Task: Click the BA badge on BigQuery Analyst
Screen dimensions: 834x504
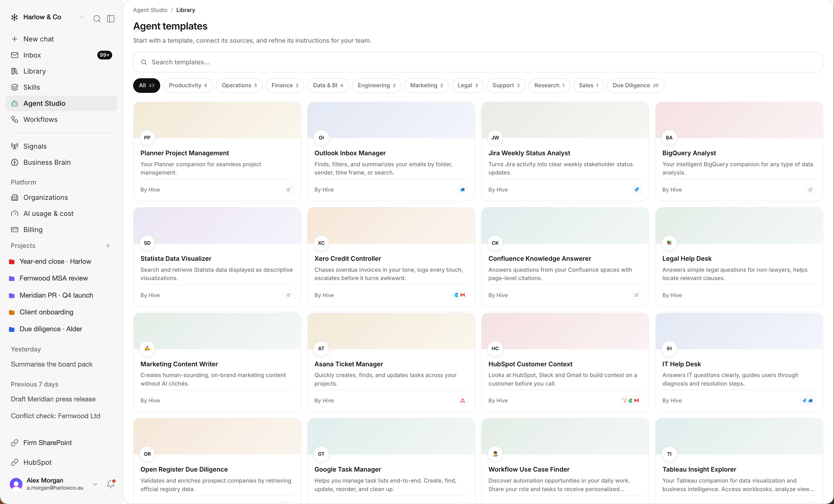Action: pos(669,138)
